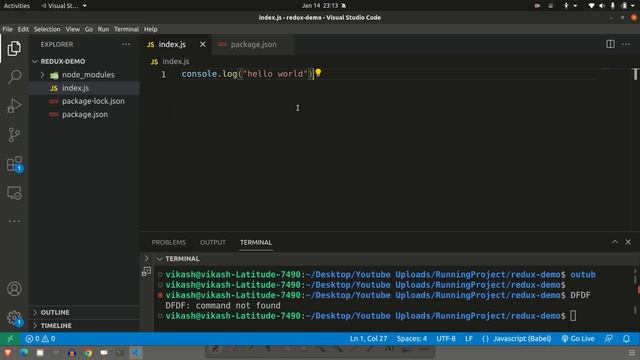Open remote window indicator in status bar
Viewport: 640px width, 360px height.
tap(10, 338)
